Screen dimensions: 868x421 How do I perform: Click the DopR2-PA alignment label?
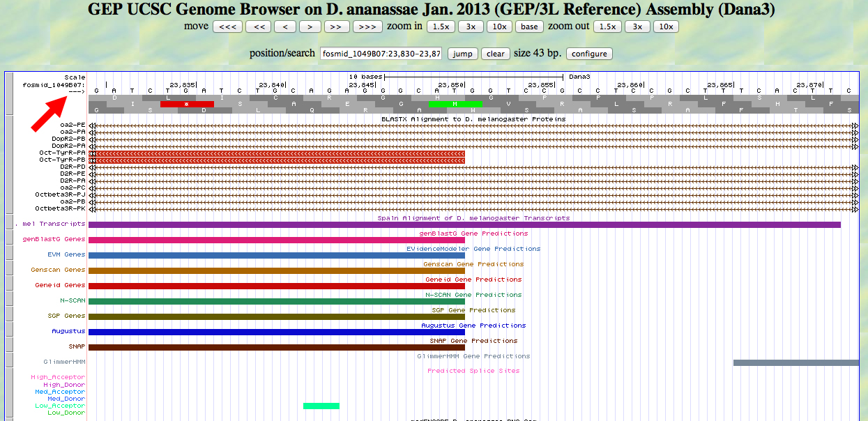coord(68,145)
